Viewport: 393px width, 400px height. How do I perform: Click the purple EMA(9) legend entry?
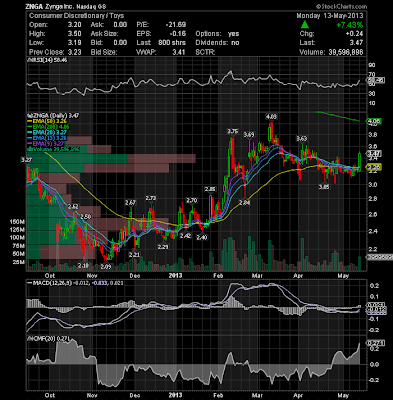tap(46, 144)
